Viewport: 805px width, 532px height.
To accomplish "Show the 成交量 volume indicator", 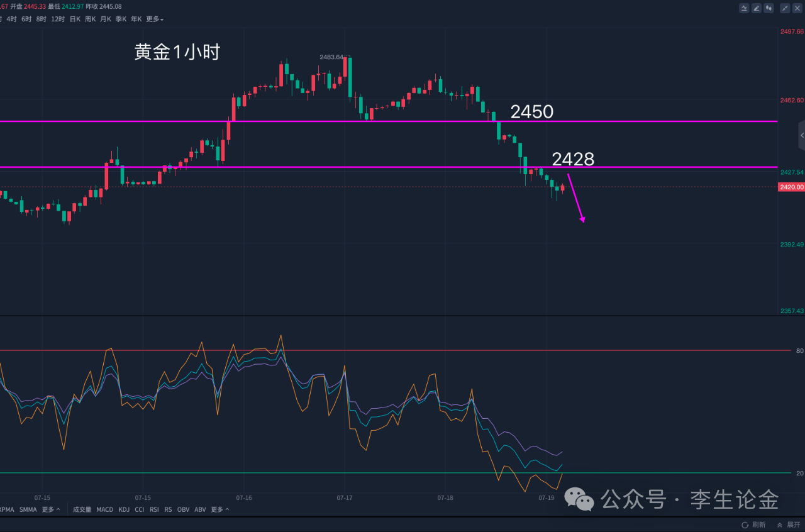I will tap(82, 509).
